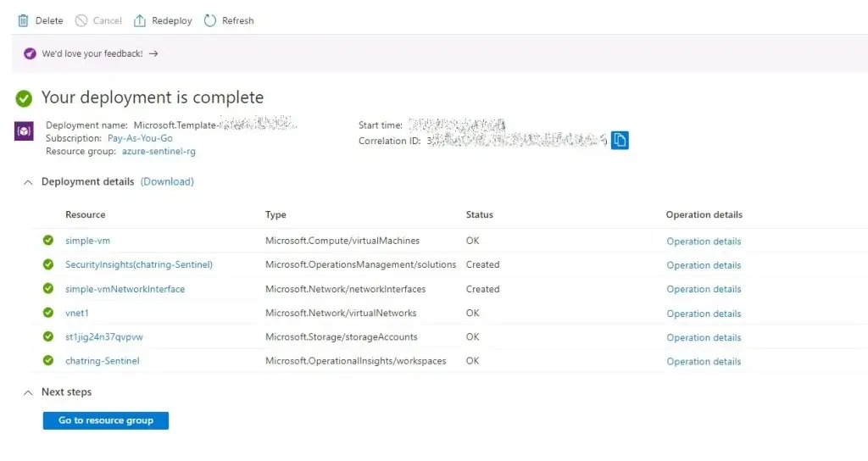Click the Deployment name Microsoft.Template value

click(x=214, y=125)
